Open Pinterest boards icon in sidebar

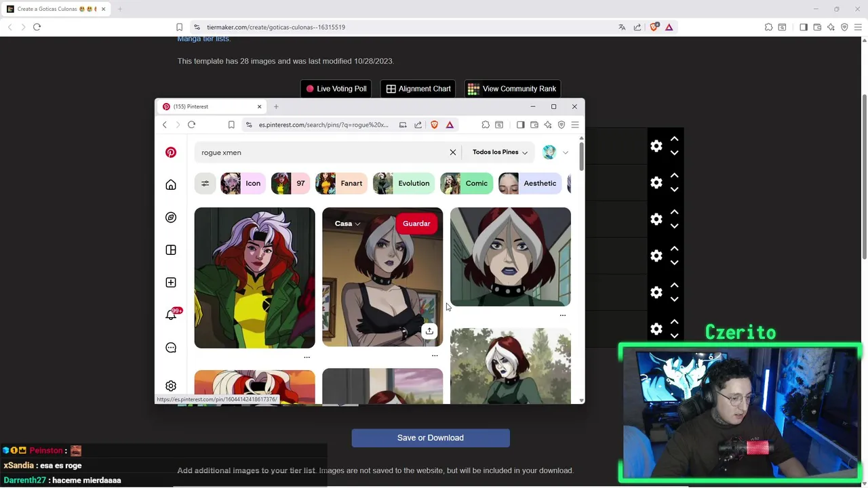point(171,250)
